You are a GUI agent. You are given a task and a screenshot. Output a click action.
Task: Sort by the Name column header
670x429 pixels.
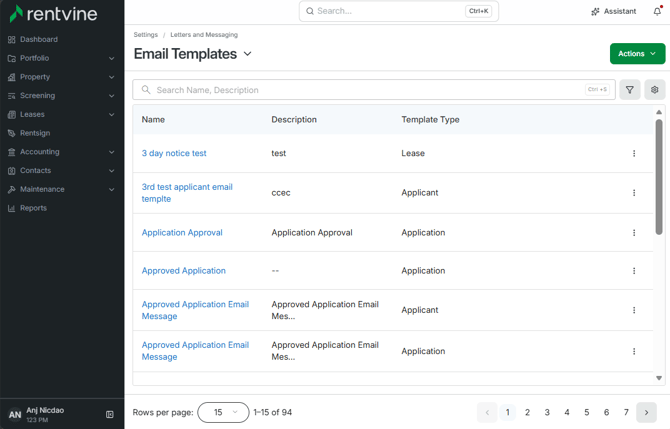point(153,120)
